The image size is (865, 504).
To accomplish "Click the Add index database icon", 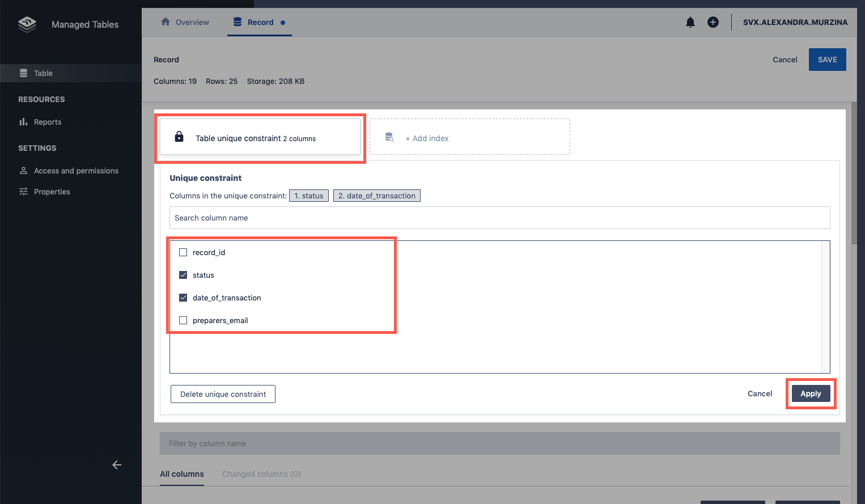I will (389, 137).
